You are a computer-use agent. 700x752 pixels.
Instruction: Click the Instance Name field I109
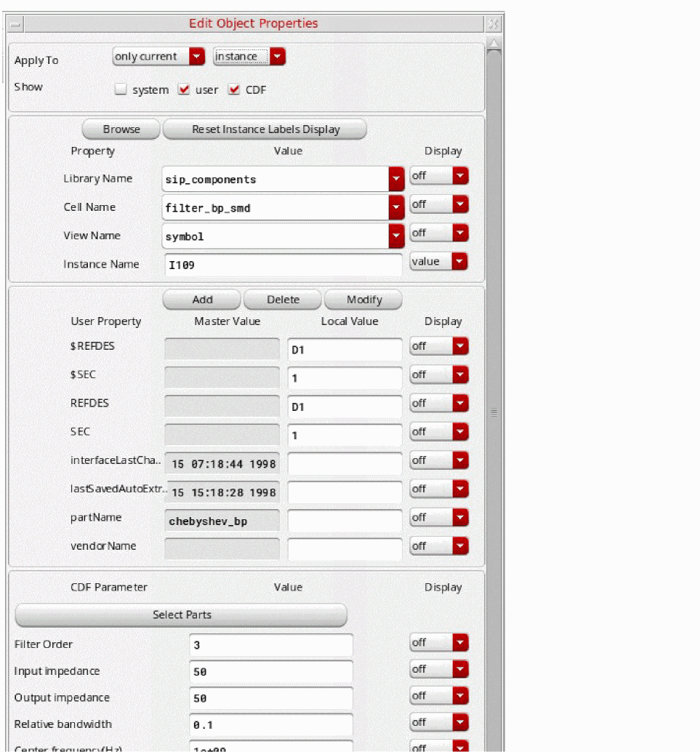tap(283, 265)
